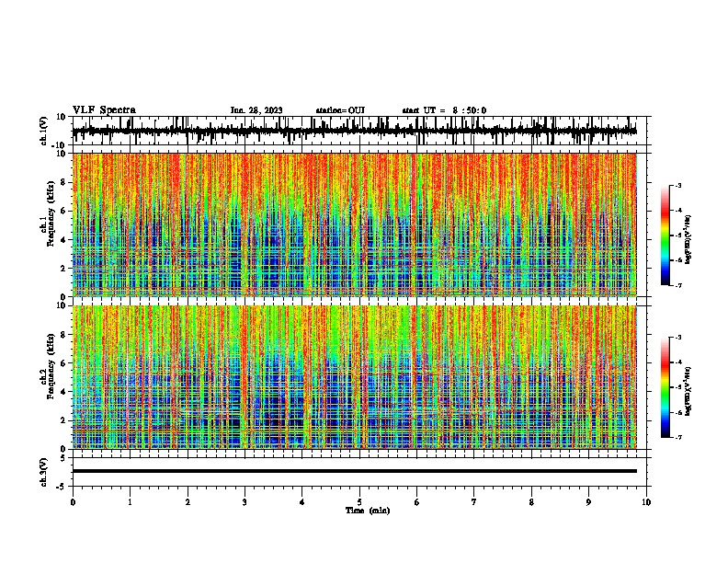Click the ch.1 spectrogram color scale bar
The height and width of the screenshot is (563, 728).
tap(665, 236)
